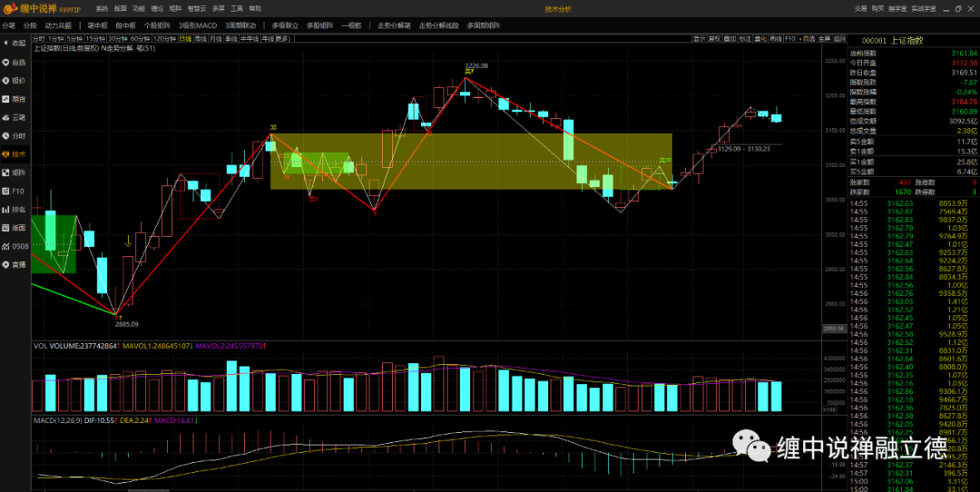
Task: Toggle 多级联立 view
Action: [285, 25]
